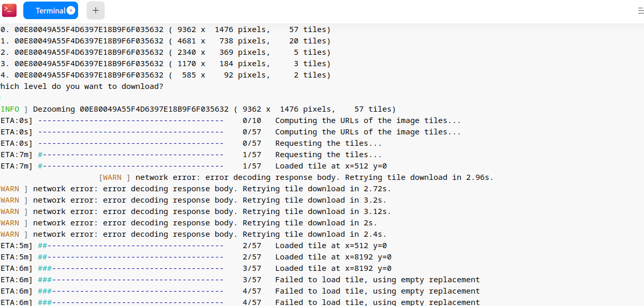This screenshot has height=306, width=644.
Task: Click the 'level do you want to download?' prompt
Action: pyautogui.click(x=83, y=86)
